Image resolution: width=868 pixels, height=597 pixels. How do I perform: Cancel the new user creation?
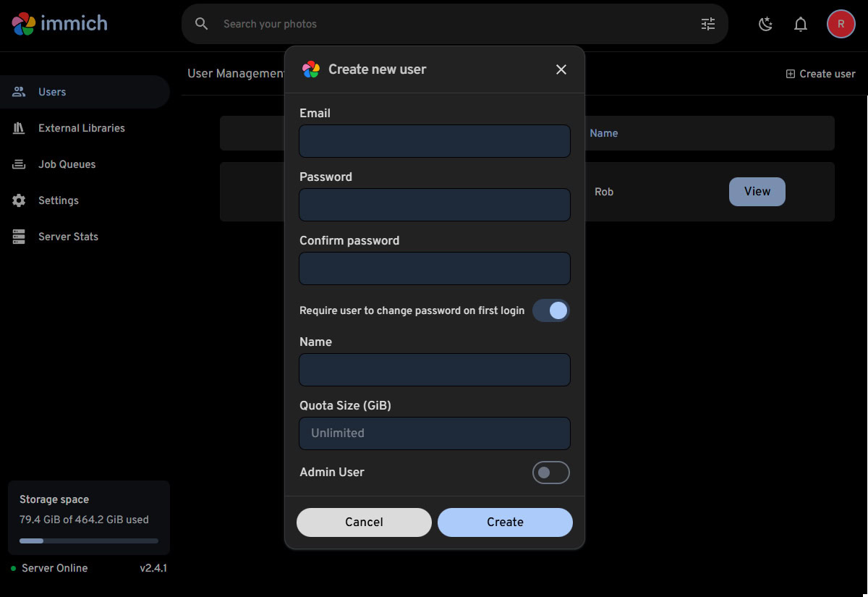[364, 522]
